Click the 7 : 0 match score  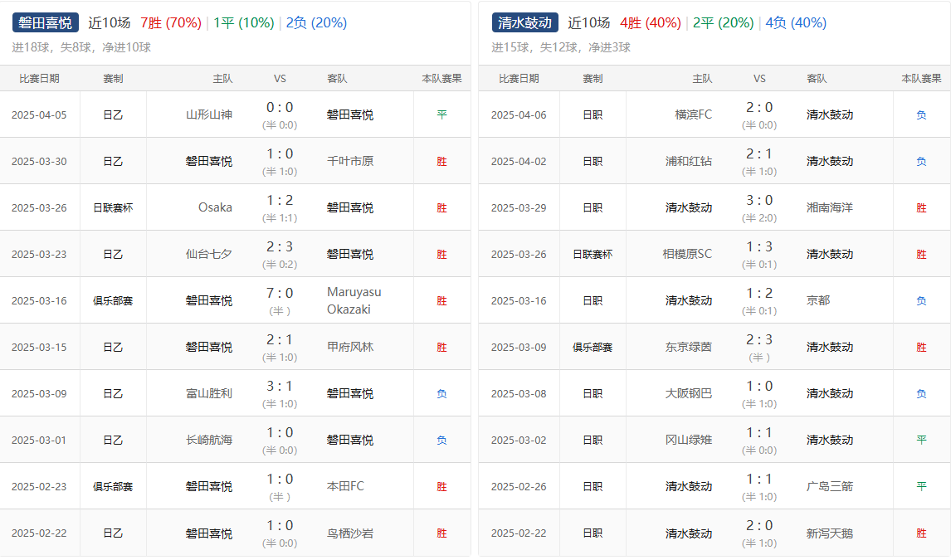pos(280,293)
